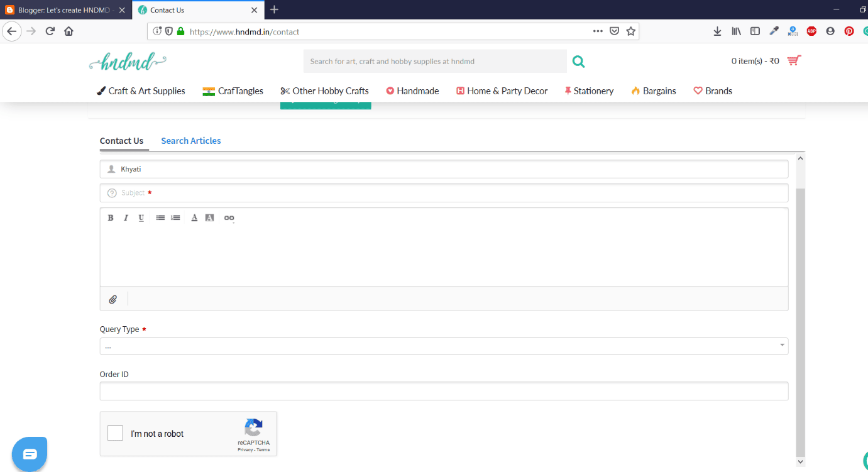Bookmark this page with the star

tap(630, 31)
